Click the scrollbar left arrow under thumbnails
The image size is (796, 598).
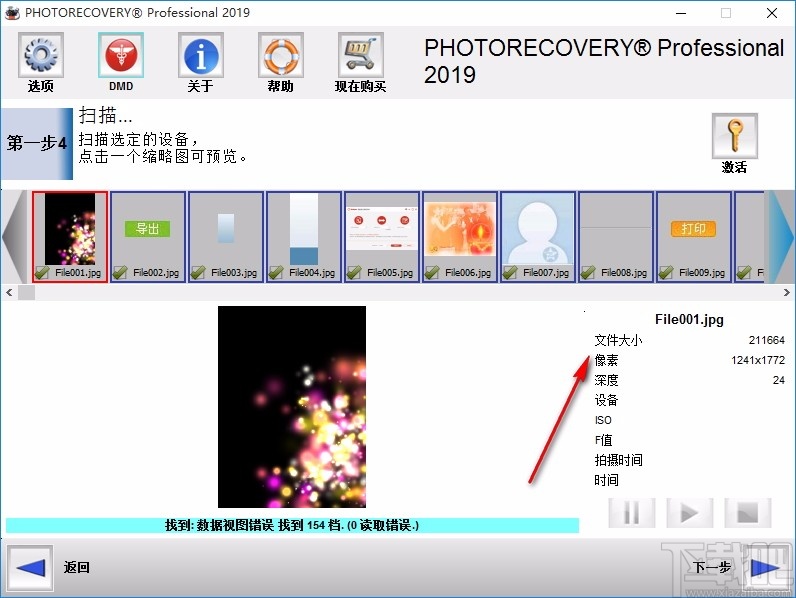pos(9,292)
